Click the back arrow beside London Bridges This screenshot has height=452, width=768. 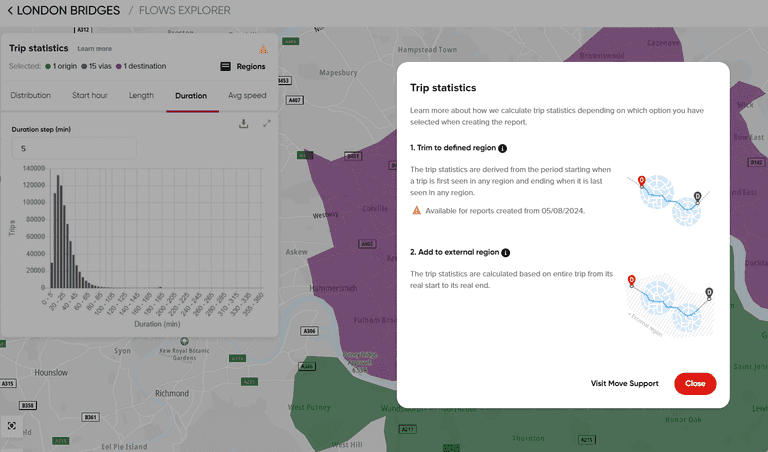(x=11, y=11)
